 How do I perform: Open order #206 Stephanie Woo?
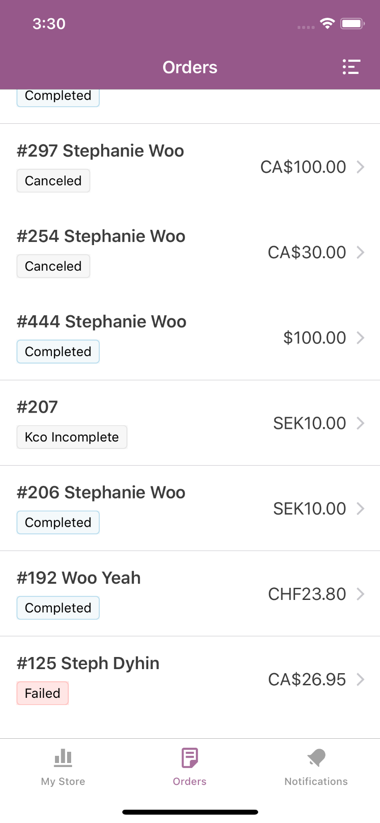tap(190, 508)
